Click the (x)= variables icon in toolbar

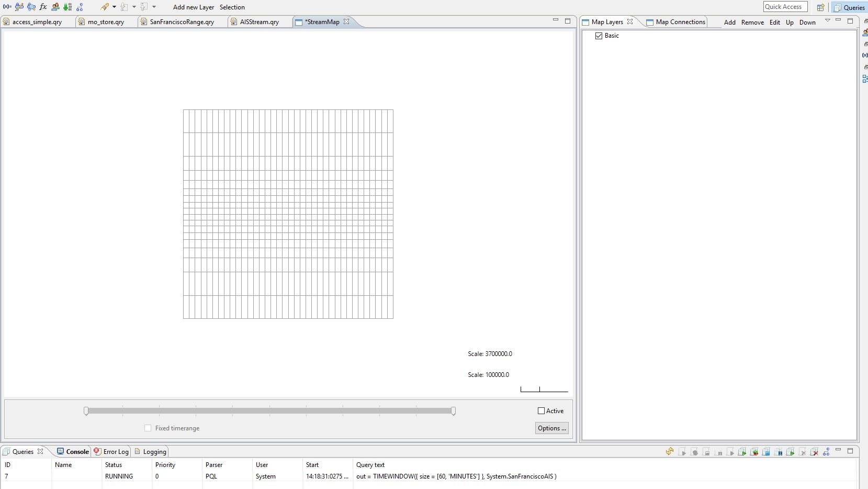(x=7, y=7)
